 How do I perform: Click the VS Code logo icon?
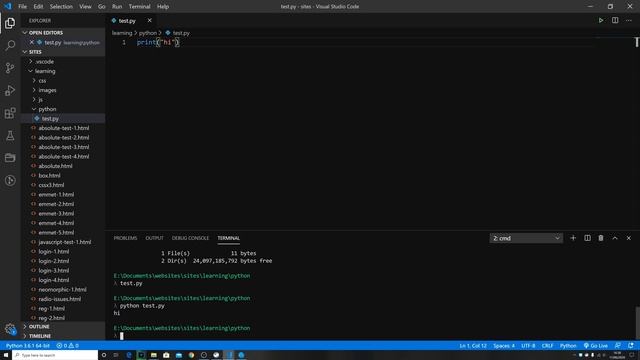[x=8, y=6]
